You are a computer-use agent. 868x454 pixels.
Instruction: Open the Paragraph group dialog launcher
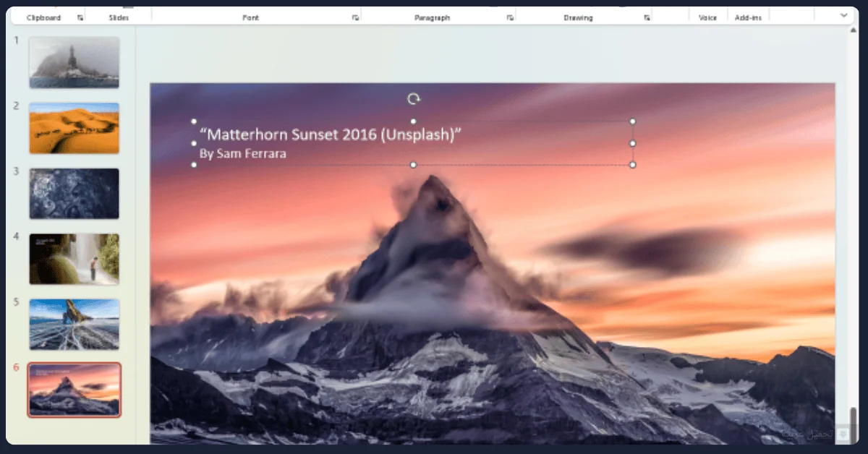[510, 17]
